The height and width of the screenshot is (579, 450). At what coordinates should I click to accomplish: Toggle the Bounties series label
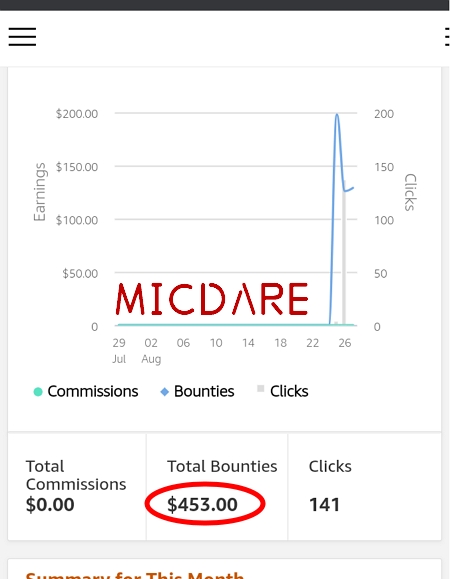(x=204, y=391)
